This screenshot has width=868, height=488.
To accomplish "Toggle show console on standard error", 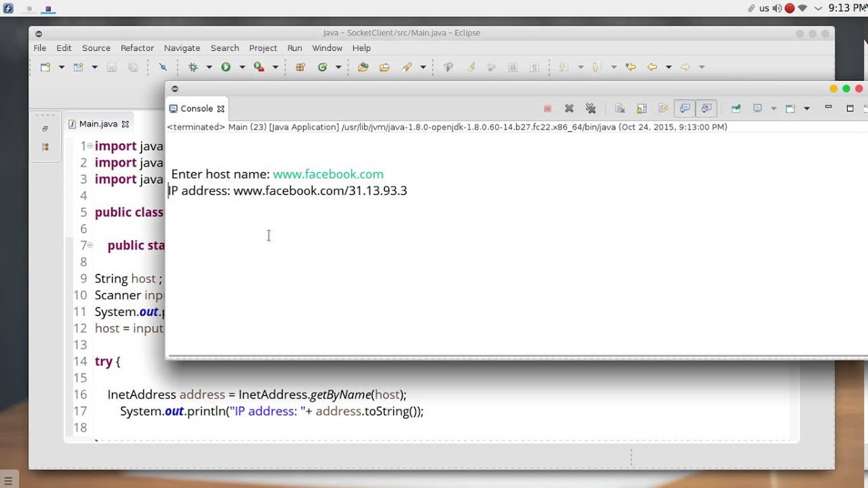I will 707,108.
